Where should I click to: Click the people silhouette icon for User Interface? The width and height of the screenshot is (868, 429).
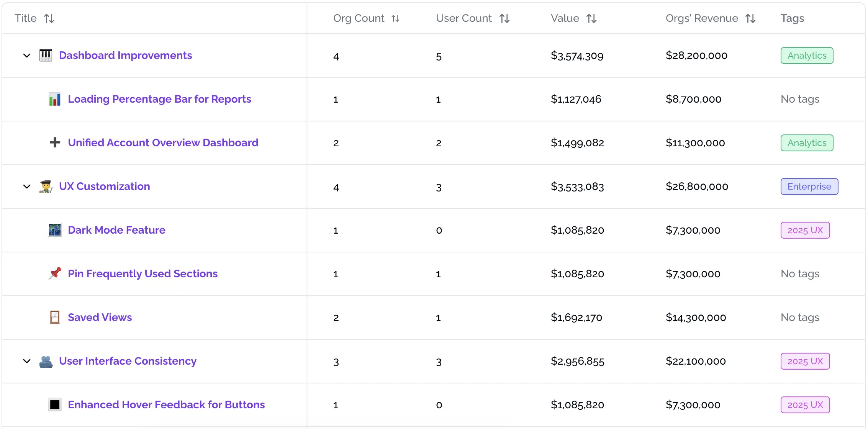pos(46,361)
